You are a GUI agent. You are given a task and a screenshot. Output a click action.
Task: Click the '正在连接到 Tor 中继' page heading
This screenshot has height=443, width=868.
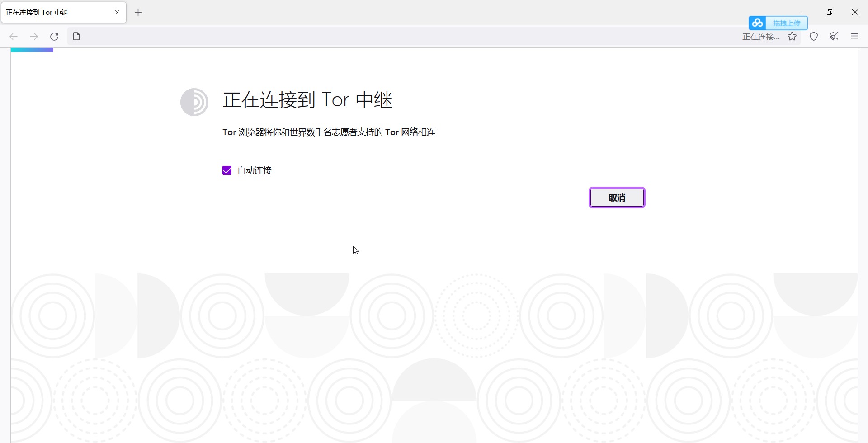[307, 100]
